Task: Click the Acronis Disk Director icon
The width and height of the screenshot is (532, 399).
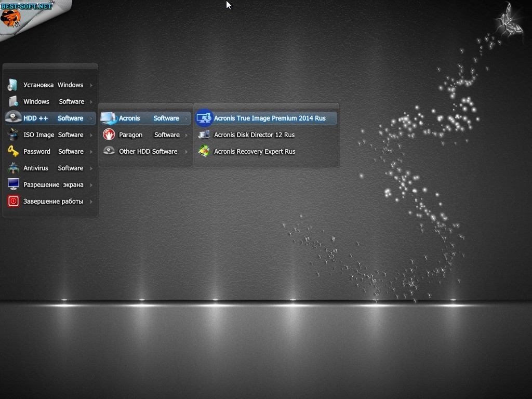Action: click(204, 135)
